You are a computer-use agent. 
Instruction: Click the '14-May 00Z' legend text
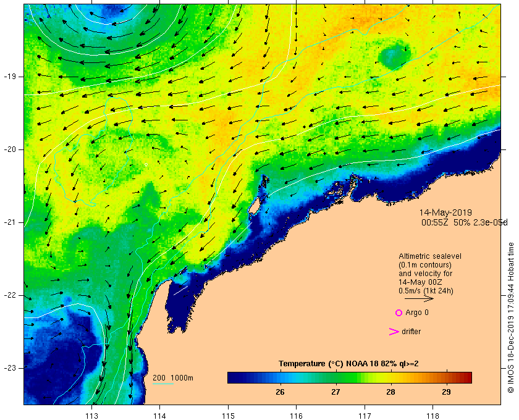click(x=420, y=282)
